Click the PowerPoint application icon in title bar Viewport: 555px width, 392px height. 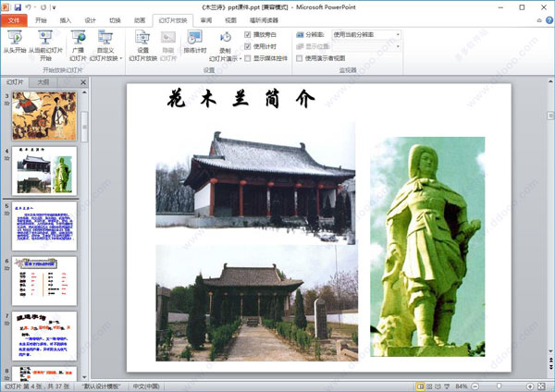point(6,7)
